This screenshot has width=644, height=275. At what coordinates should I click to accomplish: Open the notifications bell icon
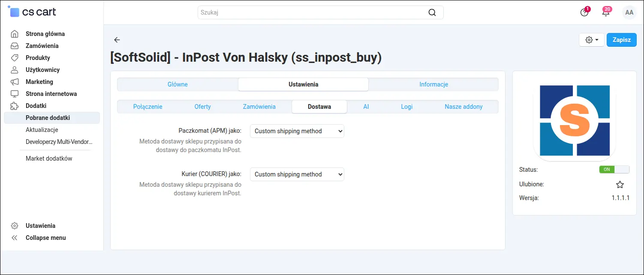[606, 12]
